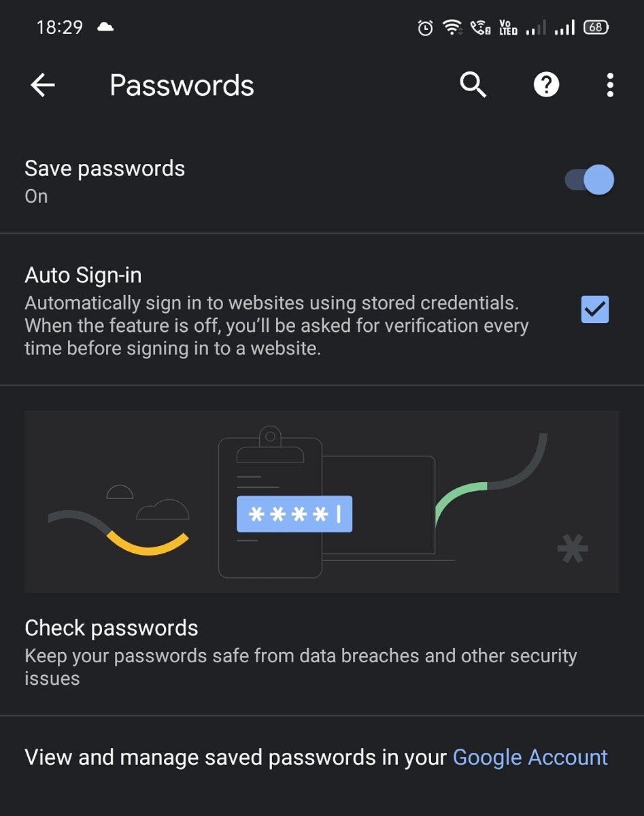
Task: Open Check passwords
Action: (x=112, y=628)
